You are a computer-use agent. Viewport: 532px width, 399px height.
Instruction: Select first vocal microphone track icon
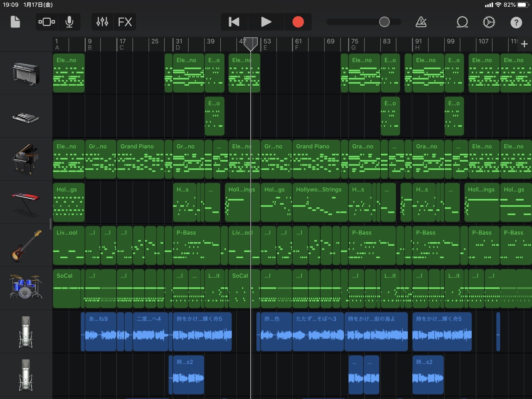coord(26,332)
